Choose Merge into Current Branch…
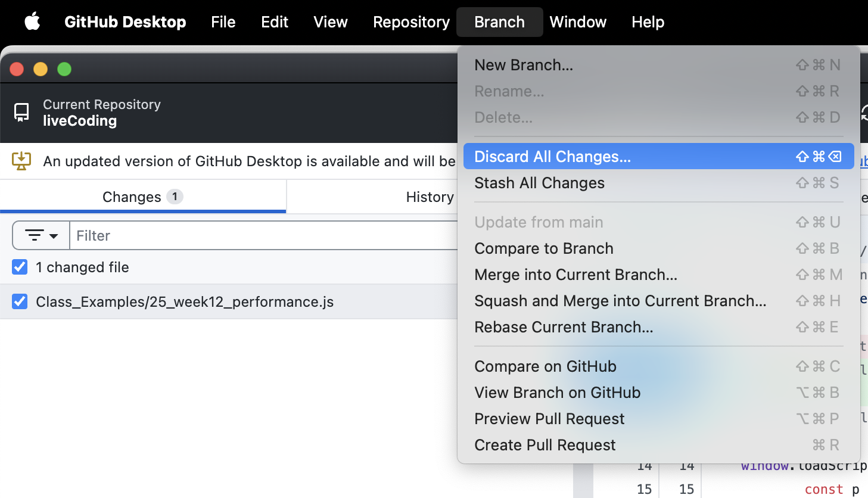Image resolution: width=868 pixels, height=498 pixels. (x=658, y=275)
